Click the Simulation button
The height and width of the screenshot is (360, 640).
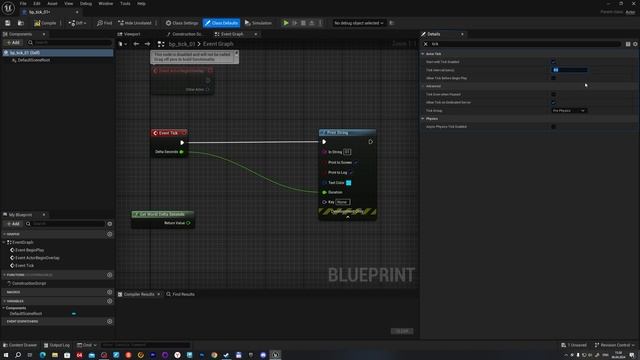tap(258, 23)
